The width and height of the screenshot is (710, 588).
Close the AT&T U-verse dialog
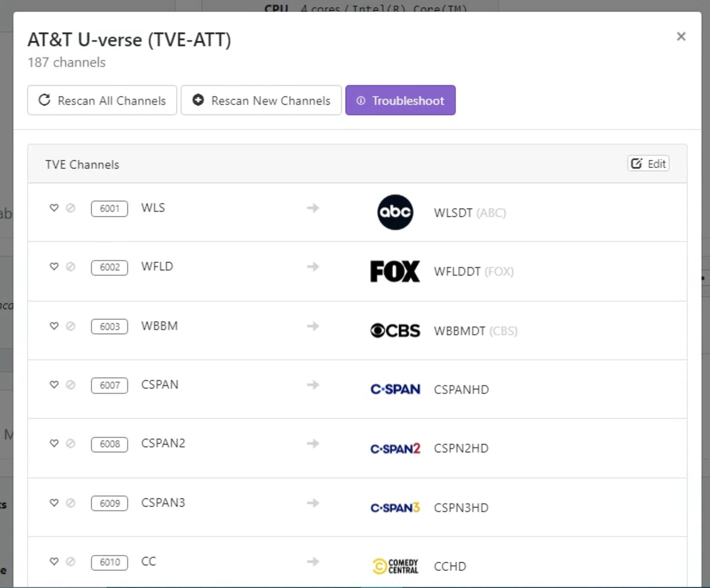click(681, 37)
